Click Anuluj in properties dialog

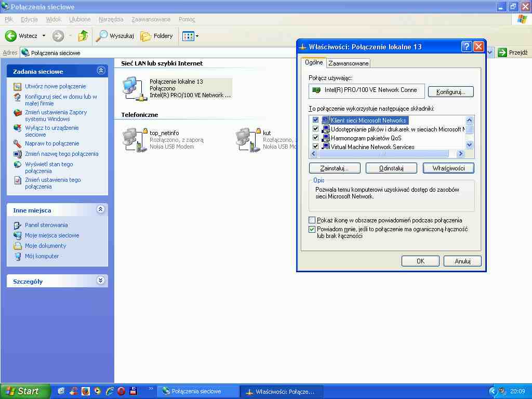pyautogui.click(x=462, y=261)
